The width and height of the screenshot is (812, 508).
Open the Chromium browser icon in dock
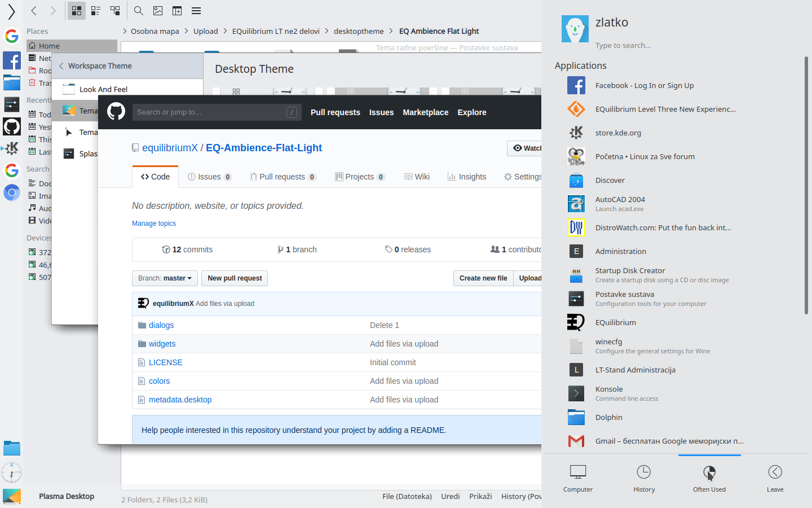click(12, 192)
